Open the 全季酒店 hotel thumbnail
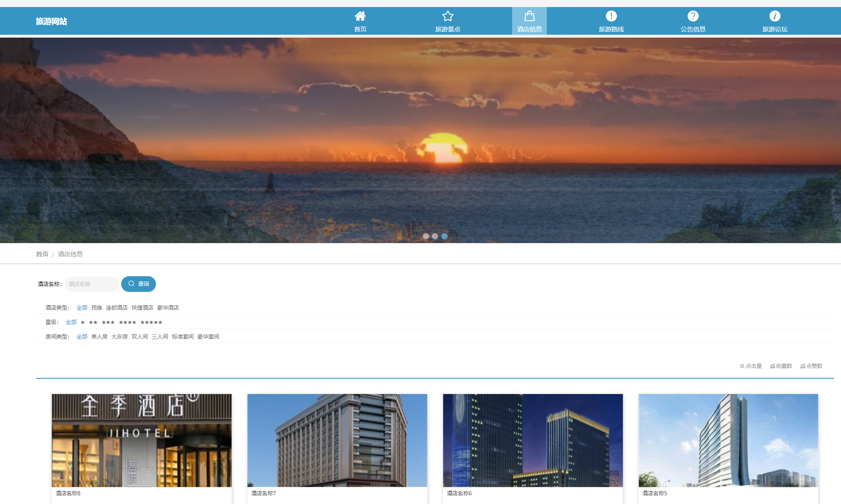 click(x=141, y=440)
